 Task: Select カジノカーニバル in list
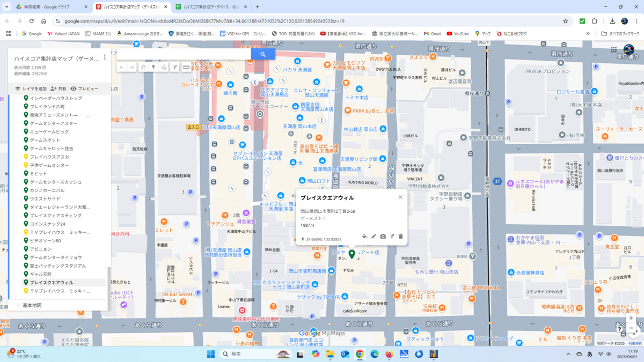point(47,190)
